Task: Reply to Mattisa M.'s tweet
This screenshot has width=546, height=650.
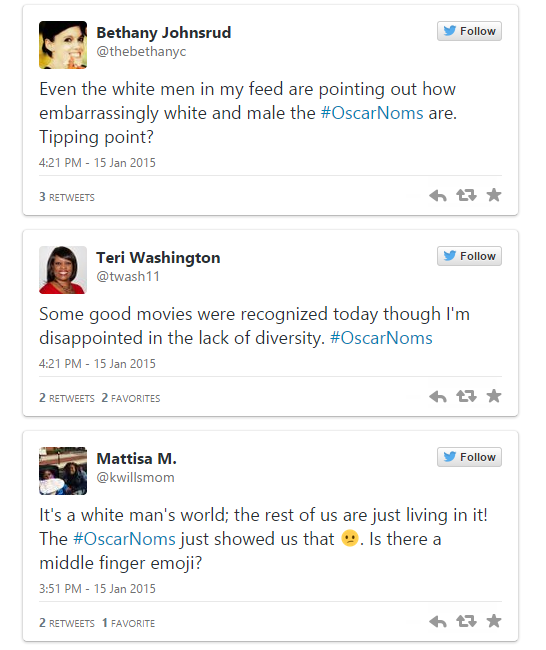Action: [438, 621]
